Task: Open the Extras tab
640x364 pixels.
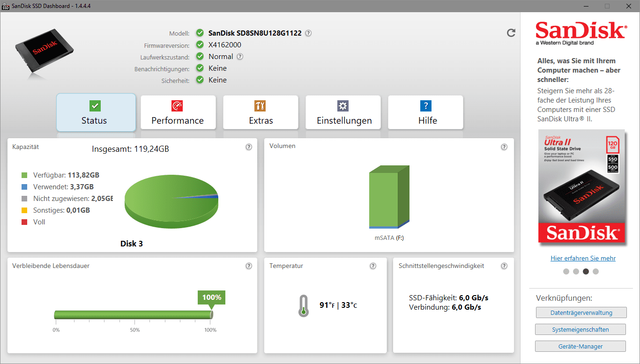Action: pyautogui.click(x=260, y=112)
